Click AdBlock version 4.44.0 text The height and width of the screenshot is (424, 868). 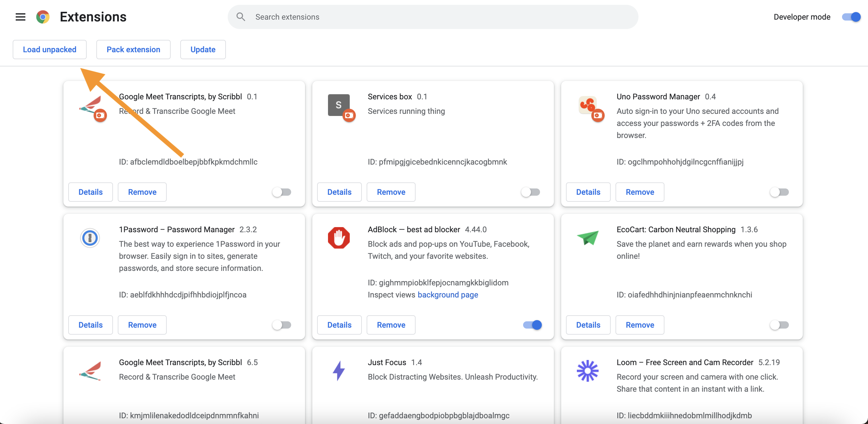pos(475,230)
